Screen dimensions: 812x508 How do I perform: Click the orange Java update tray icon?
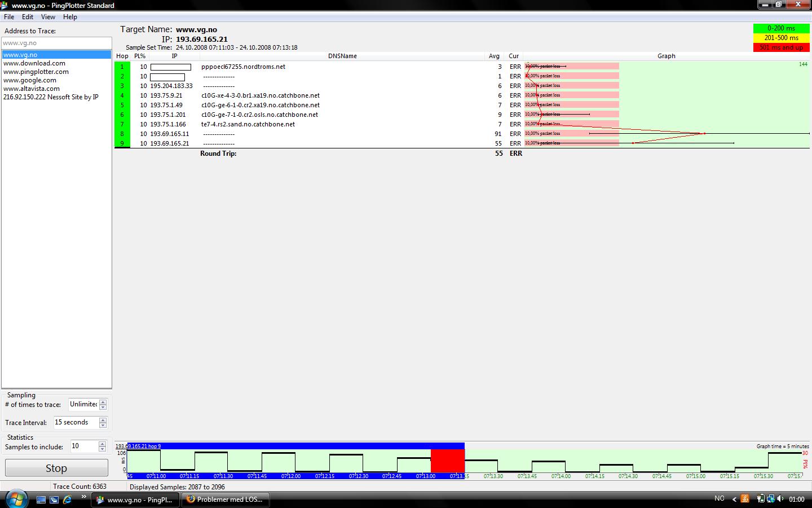coord(745,498)
